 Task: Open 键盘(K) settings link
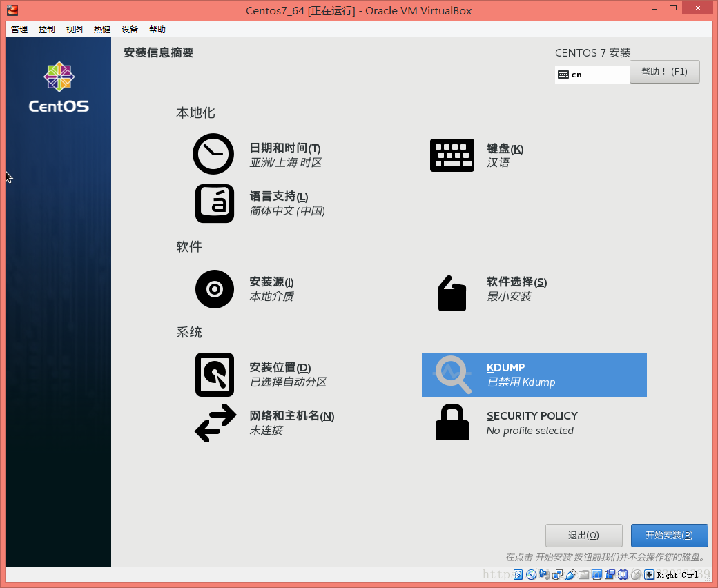pyautogui.click(x=505, y=148)
